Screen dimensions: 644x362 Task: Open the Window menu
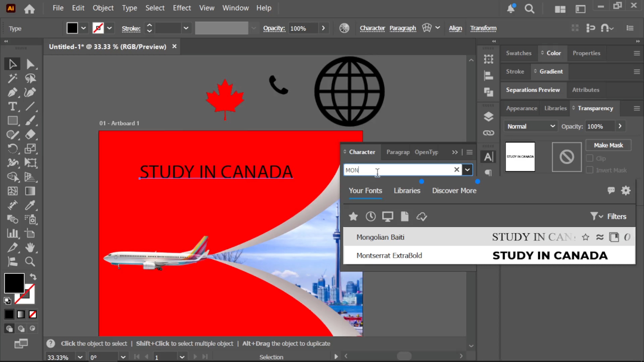coord(235,8)
